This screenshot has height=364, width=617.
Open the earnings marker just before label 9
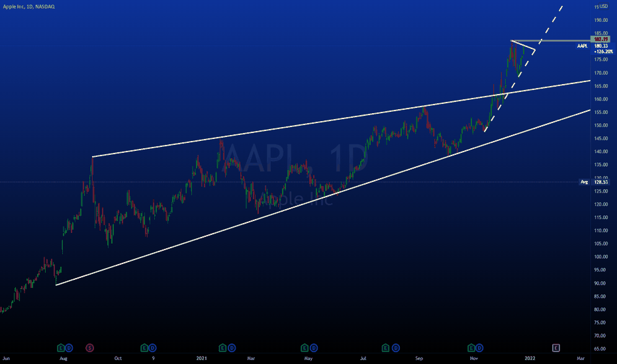(x=144, y=348)
